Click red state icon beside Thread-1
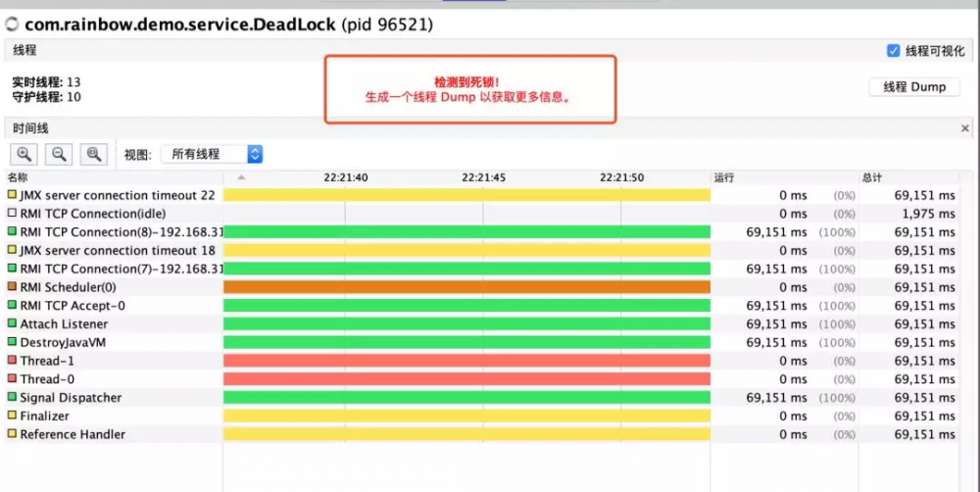Viewport: 980px width, 492px height. (12, 360)
